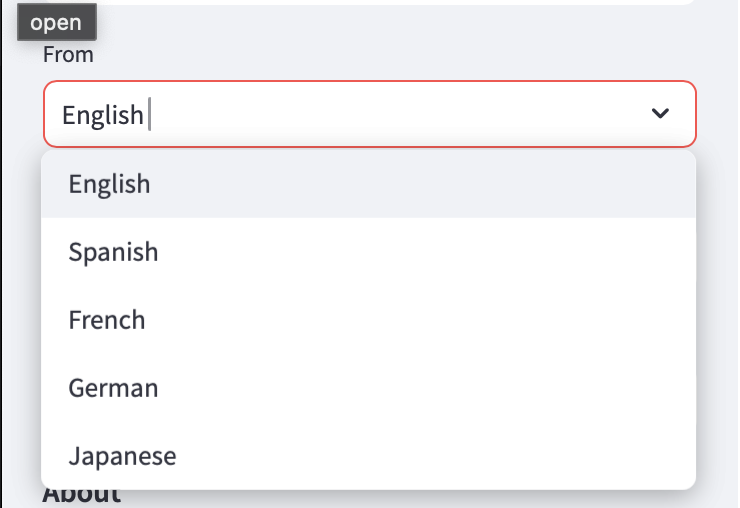
Task: Set source language to German
Action: [x=369, y=388]
